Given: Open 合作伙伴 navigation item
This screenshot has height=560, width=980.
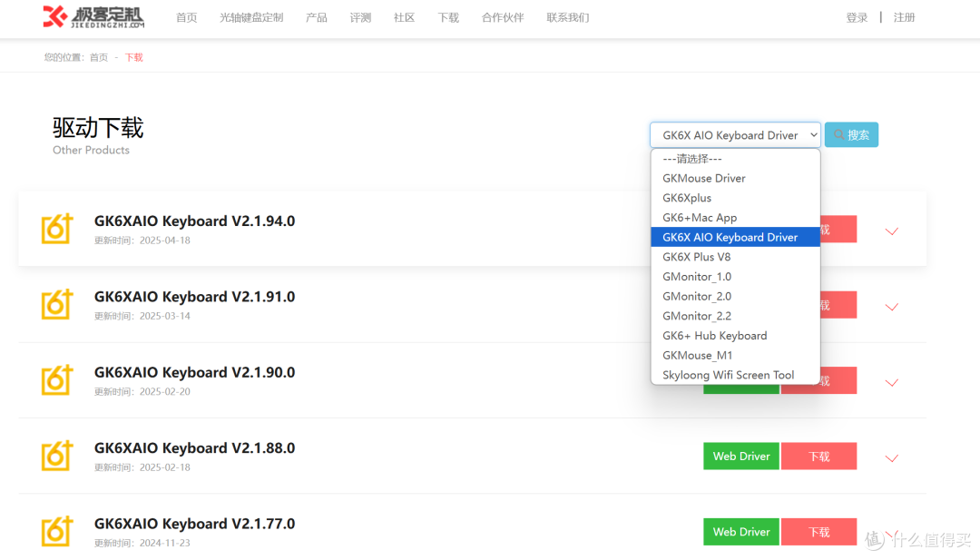Looking at the screenshot, I should click(503, 17).
